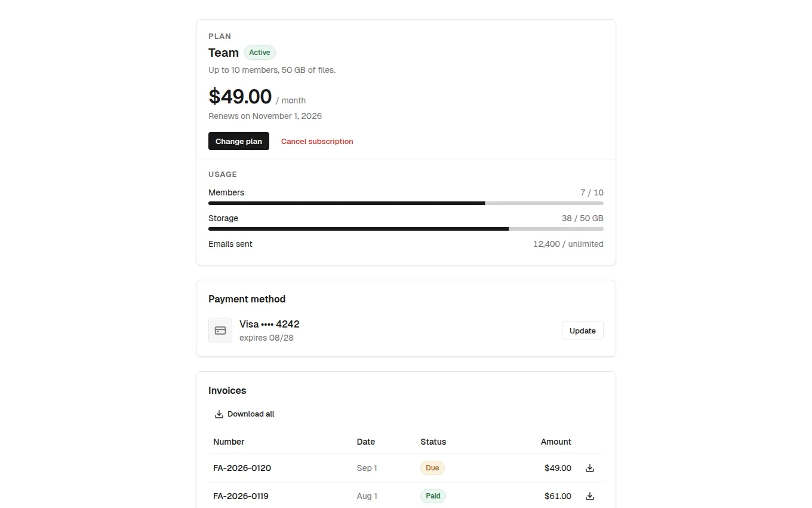
Task: Open invoice number FA-2026-0119
Action: pyautogui.click(x=241, y=496)
